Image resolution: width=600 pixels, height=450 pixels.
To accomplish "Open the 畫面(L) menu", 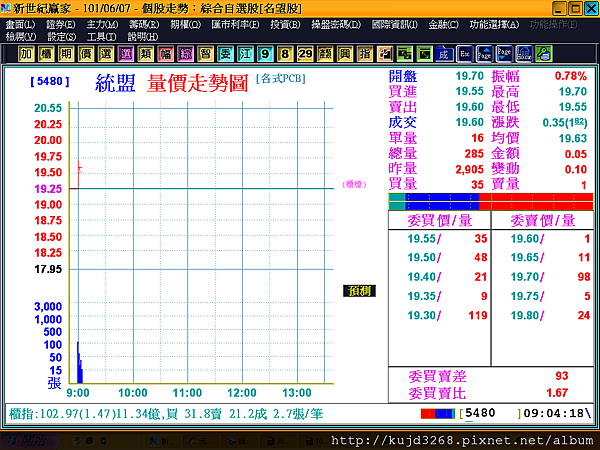I will [x=20, y=24].
